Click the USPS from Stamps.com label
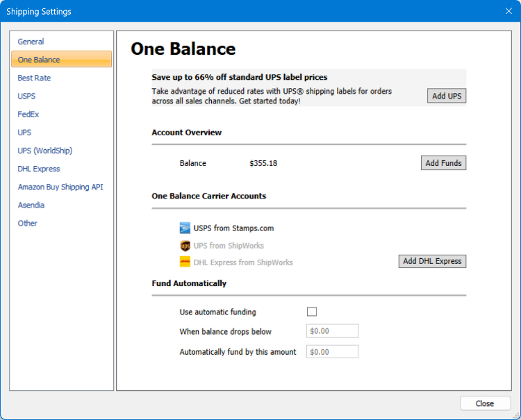The width and height of the screenshot is (521, 420). click(233, 228)
